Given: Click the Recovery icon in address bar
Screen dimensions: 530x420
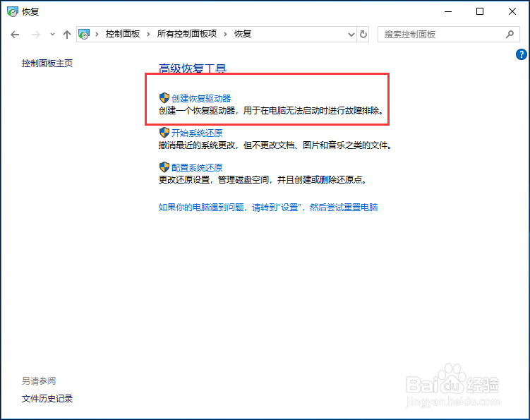Looking at the screenshot, I should click(x=84, y=34).
